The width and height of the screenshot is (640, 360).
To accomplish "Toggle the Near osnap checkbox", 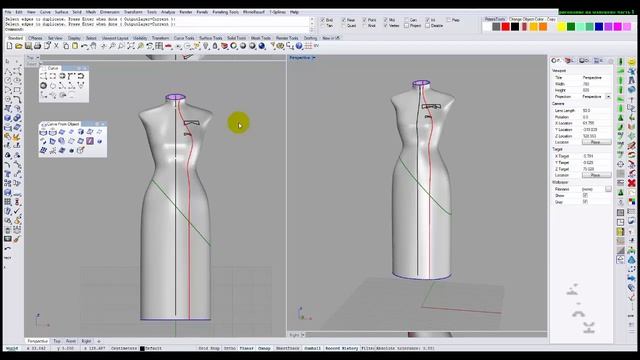I will [344, 20].
